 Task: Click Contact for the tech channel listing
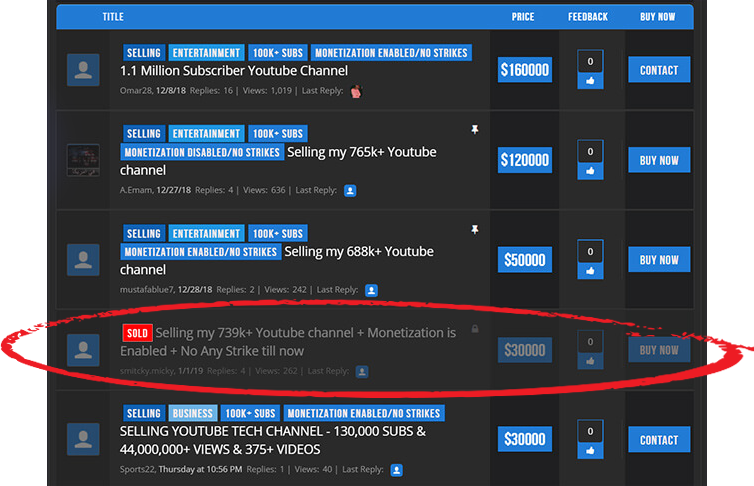click(659, 439)
